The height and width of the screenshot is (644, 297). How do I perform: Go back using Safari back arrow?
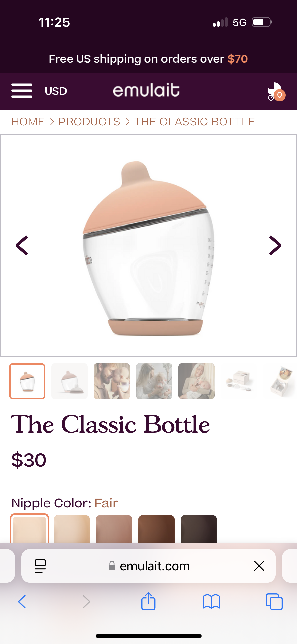pyautogui.click(x=22, y=602)
